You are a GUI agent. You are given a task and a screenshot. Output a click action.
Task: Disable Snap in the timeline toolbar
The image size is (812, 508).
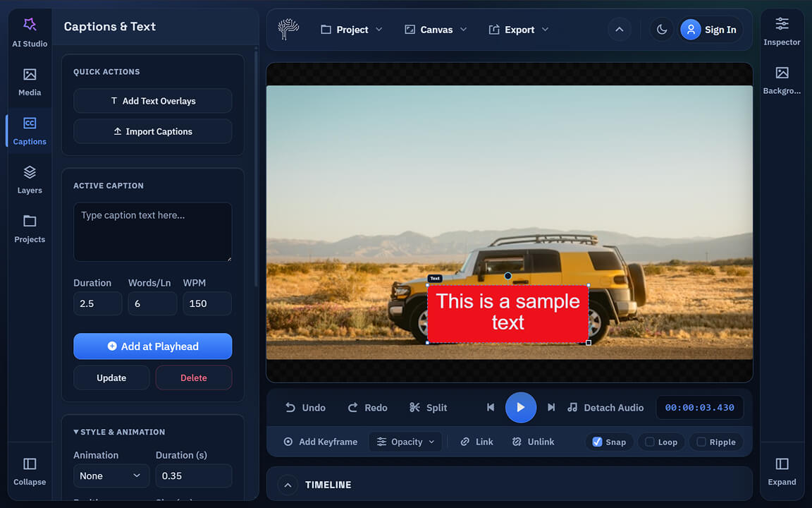[608, 442]
